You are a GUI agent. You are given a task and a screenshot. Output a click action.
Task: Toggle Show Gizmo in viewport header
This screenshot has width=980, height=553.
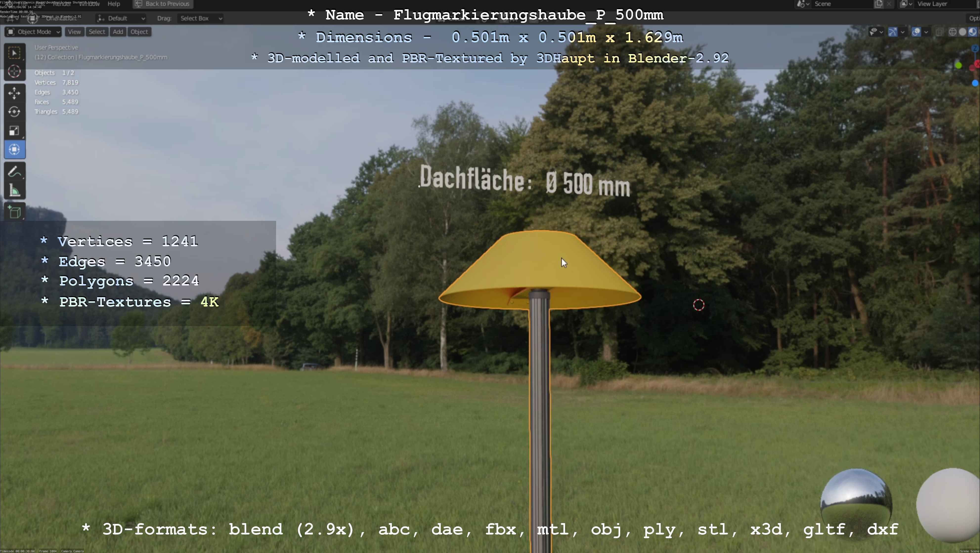click(893, 32)
